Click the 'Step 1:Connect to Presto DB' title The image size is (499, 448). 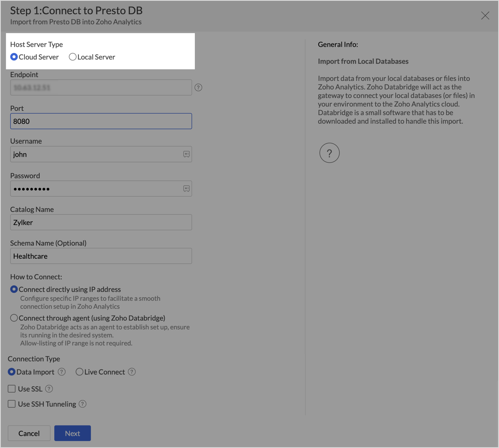[76, 10]
